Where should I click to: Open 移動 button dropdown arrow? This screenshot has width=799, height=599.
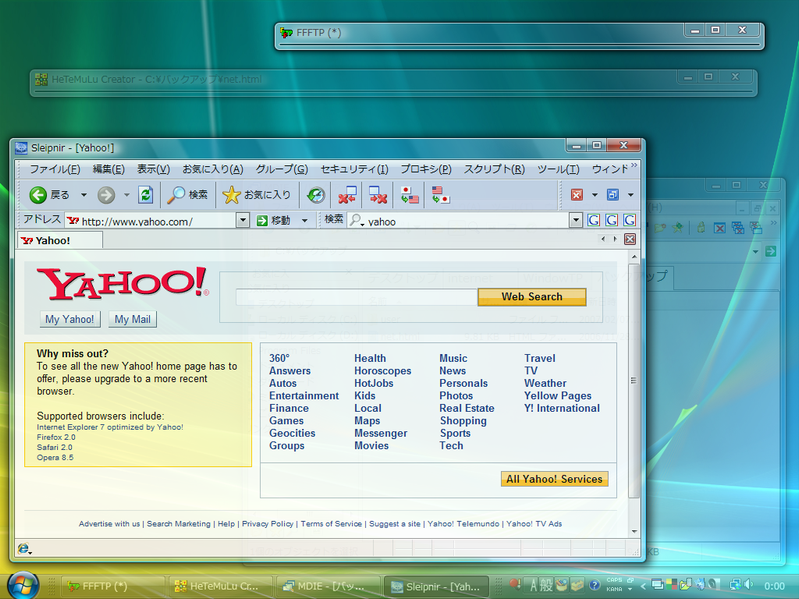pos(305,221)
